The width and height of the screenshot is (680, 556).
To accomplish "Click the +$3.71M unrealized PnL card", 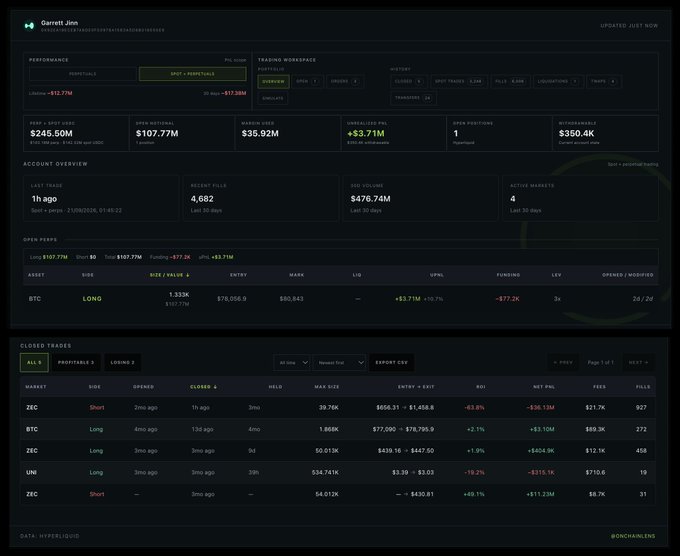I will pyautogui.click(x=394, y=134).
